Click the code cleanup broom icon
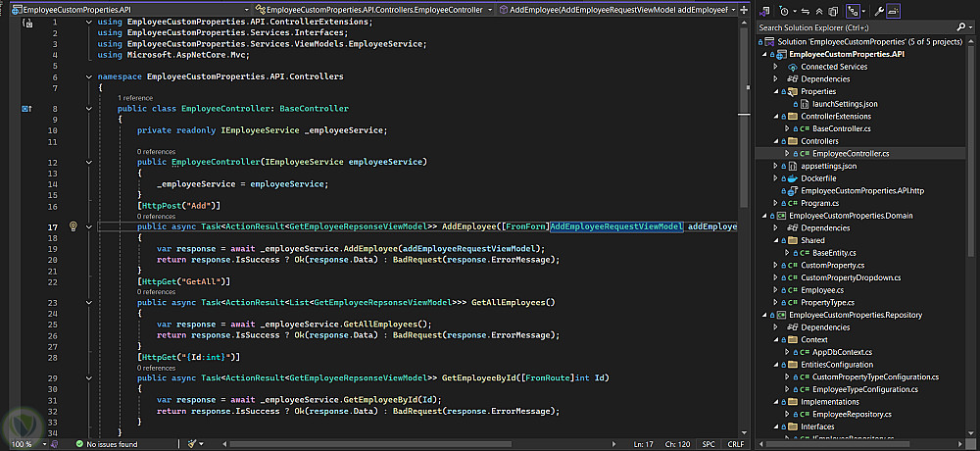 [x=192, y=444]
